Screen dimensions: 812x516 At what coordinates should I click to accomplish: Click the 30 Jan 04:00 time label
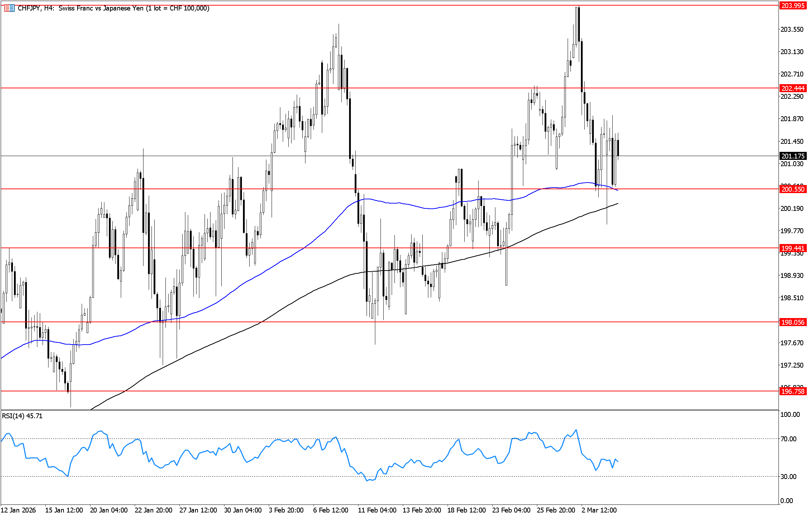point(243,510)
